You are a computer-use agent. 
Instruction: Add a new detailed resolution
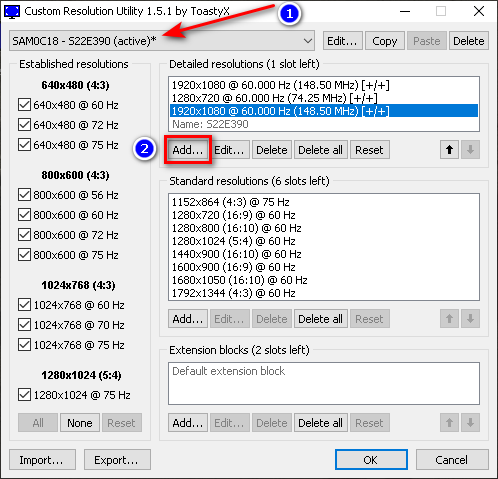pyautogui.click(x=188, y=150)
